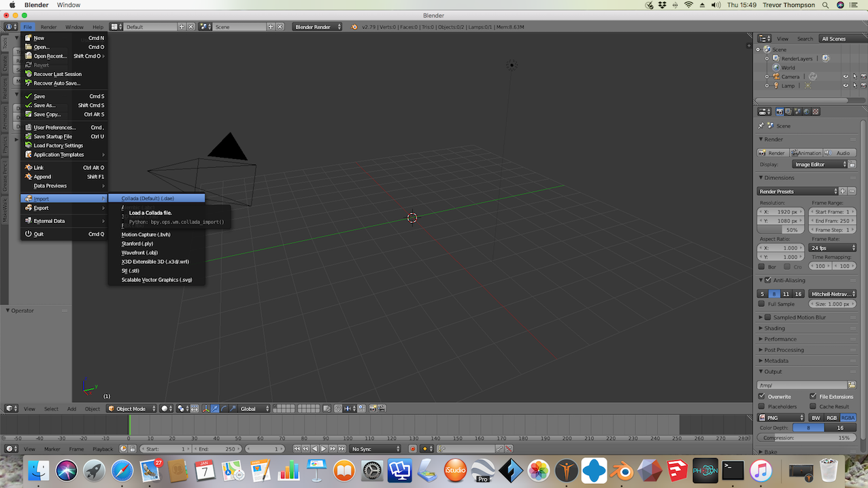Enable the Sampled Motion Blur checkbox
The image size is (868, 488).
point(768,317)
